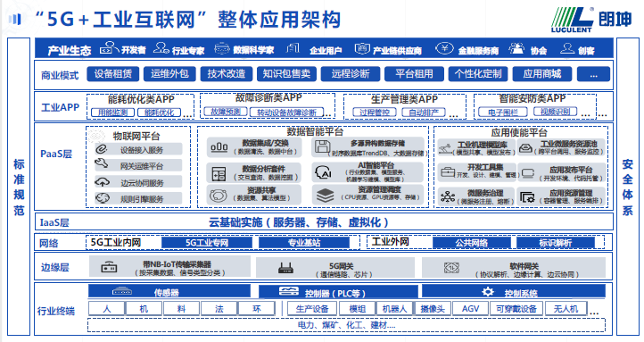Click the 数据集成/交换 bar chart icon
Viewport: 644px width, 342px height.
coord(219,147)
